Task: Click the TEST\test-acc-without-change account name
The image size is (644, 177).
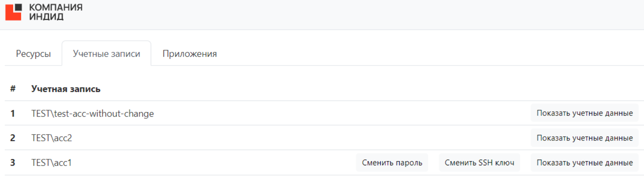Action: pyautogui.click(x=93, y=114)
